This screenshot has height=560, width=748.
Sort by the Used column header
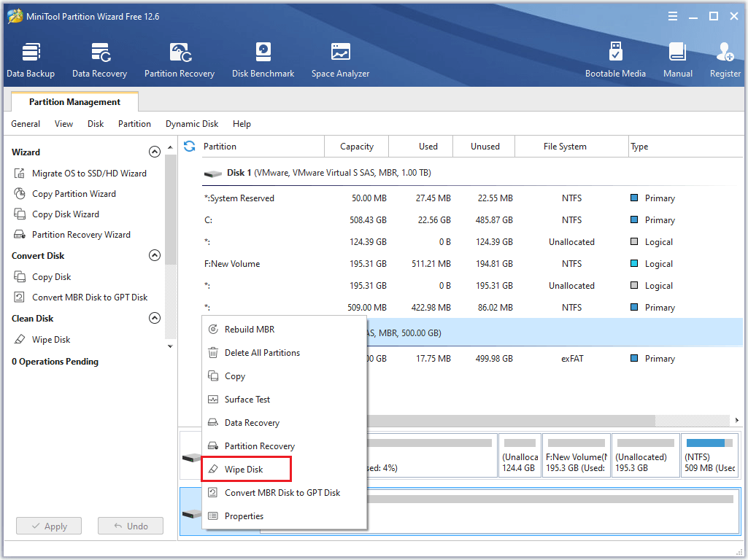(x=421, y=147)
